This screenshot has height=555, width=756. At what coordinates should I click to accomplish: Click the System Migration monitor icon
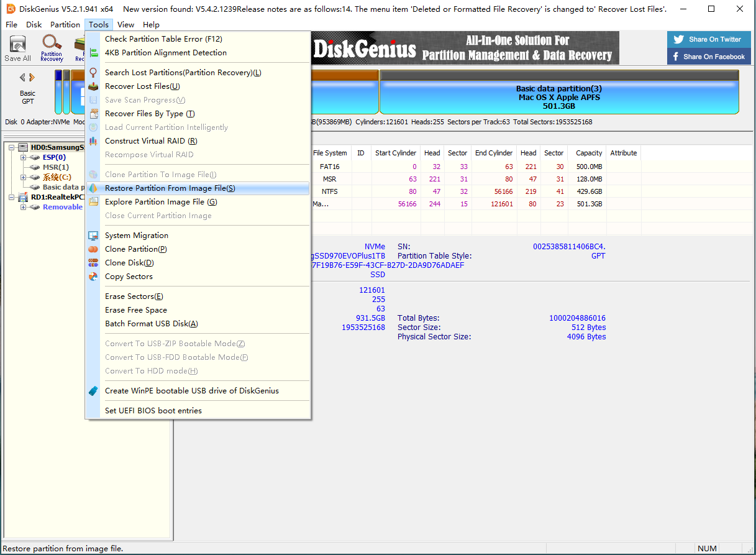(x=93, y=236)
